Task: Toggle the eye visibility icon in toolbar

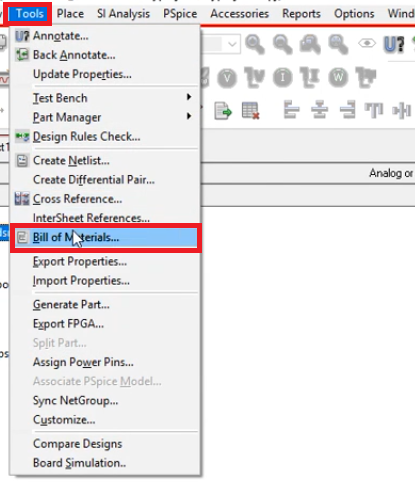Action: [367, 43]
